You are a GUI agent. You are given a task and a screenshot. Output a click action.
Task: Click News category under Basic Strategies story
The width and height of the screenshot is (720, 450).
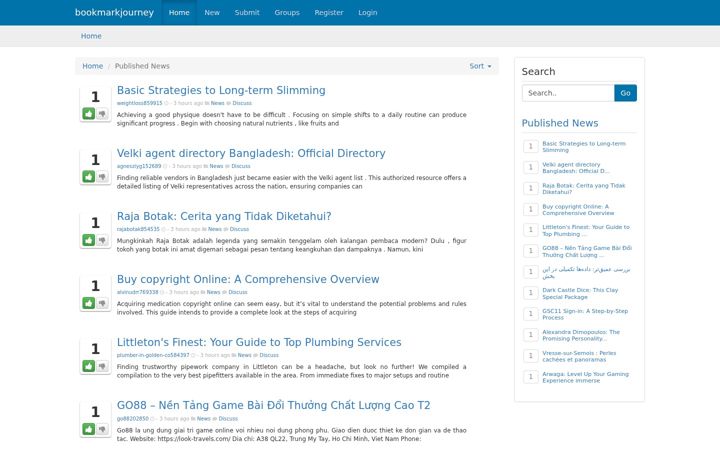[x=218, y=103]
